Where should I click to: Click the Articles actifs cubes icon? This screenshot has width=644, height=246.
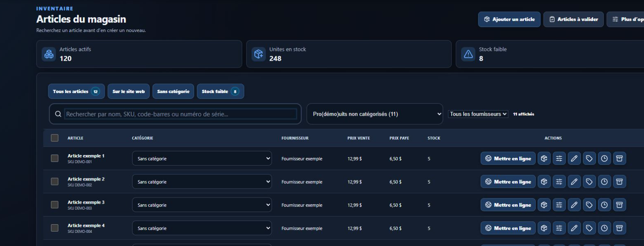(49, 54)
